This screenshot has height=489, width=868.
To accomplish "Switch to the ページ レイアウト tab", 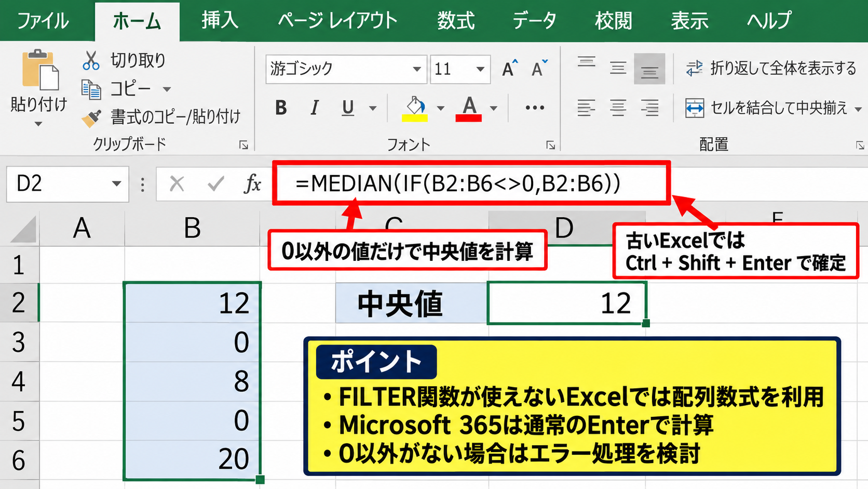I will [x=337, y=21].
